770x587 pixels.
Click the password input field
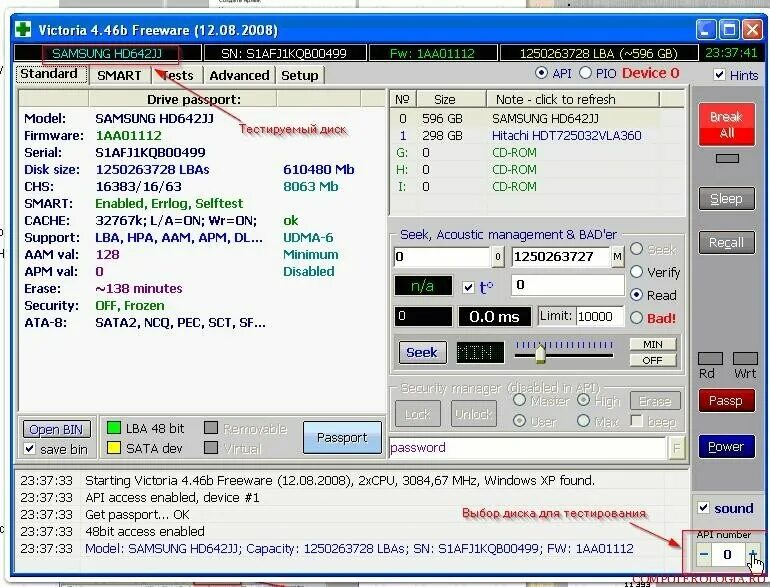(527, 448)
